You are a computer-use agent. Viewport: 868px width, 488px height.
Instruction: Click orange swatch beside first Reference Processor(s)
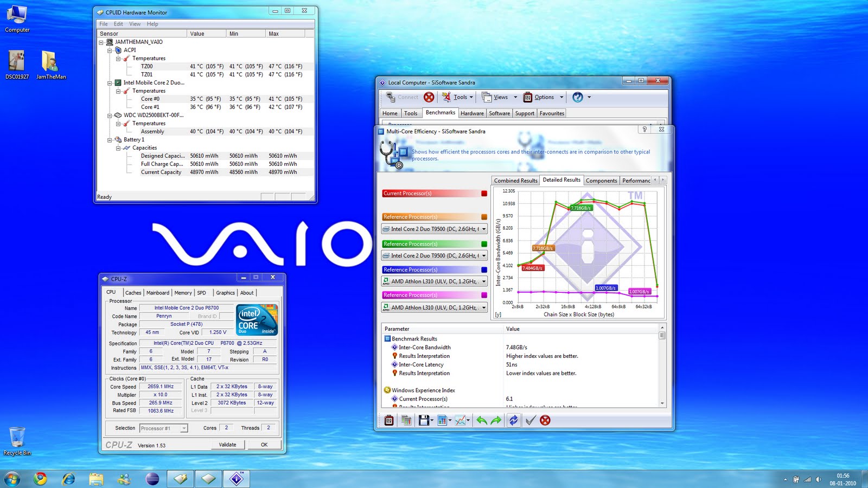point(484,217)
